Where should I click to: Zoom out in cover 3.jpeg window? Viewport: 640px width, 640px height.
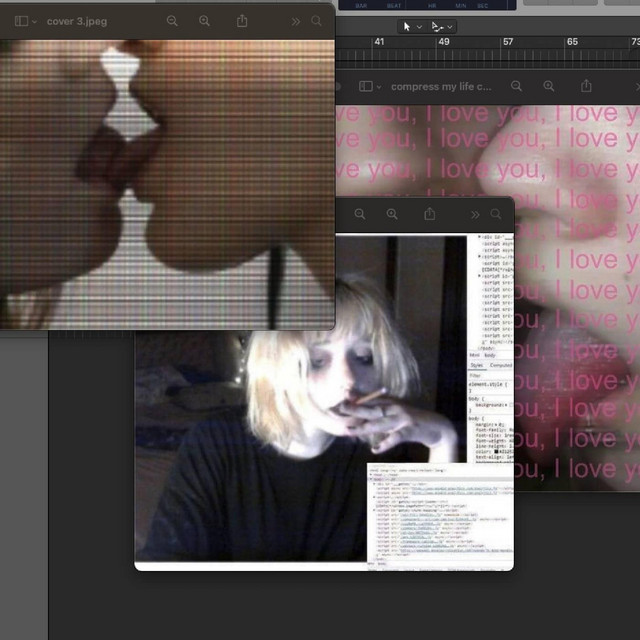(172, 21)
